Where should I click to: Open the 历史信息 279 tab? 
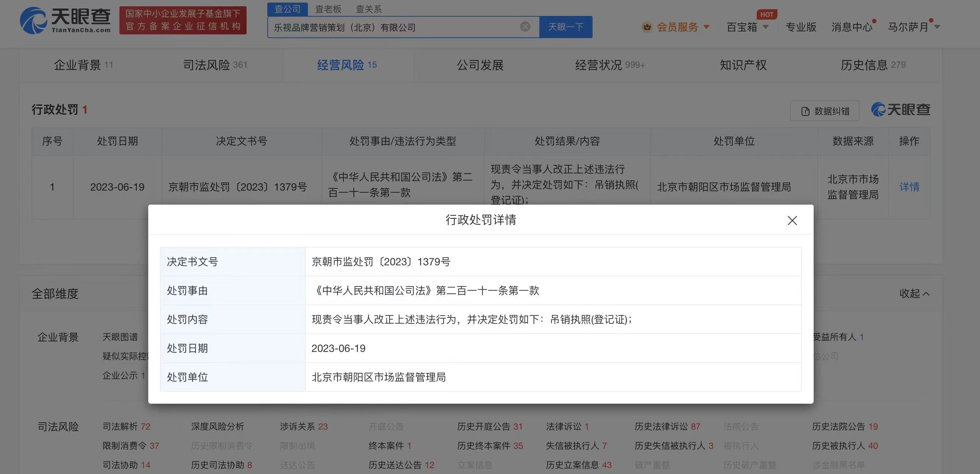[873, 65]
